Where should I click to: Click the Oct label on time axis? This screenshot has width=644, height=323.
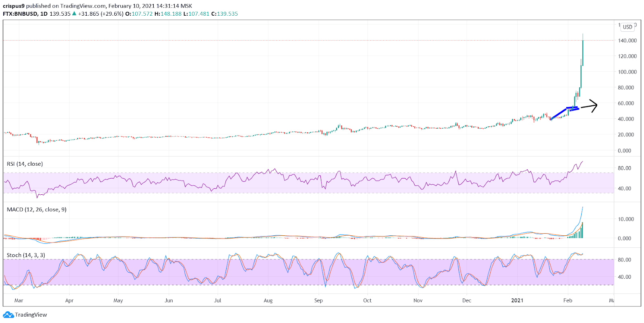tap(367, 300)
